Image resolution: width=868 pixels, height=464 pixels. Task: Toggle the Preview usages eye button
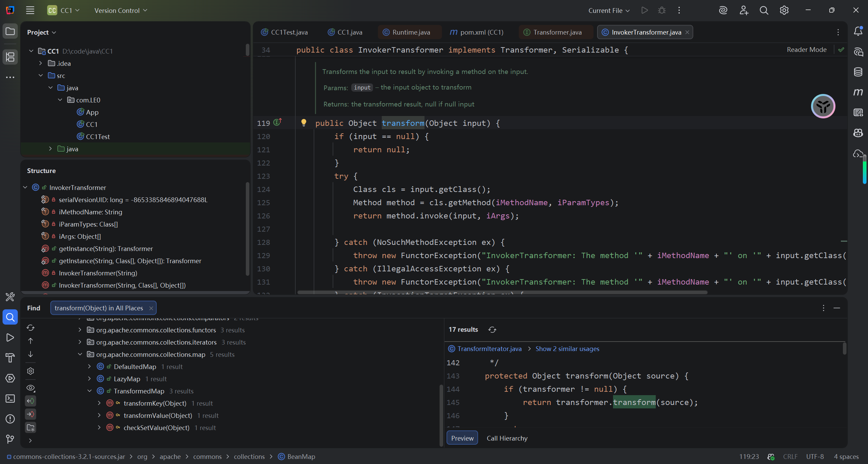31,388
